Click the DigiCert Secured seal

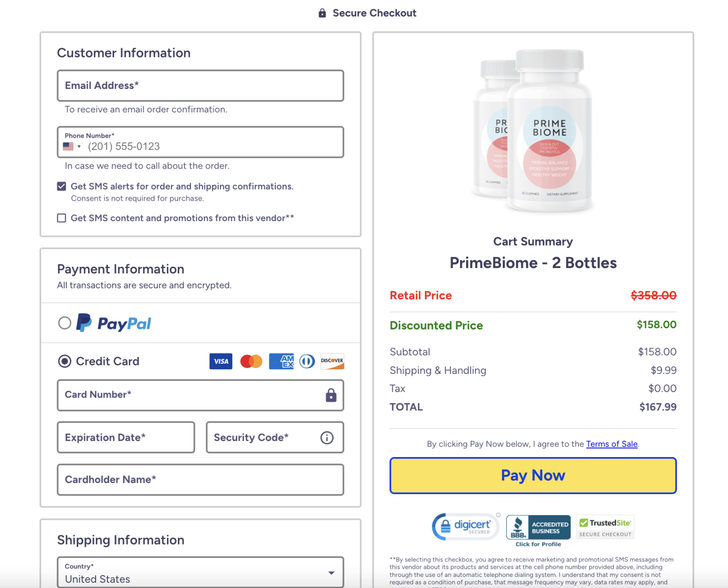coord(465,527)
